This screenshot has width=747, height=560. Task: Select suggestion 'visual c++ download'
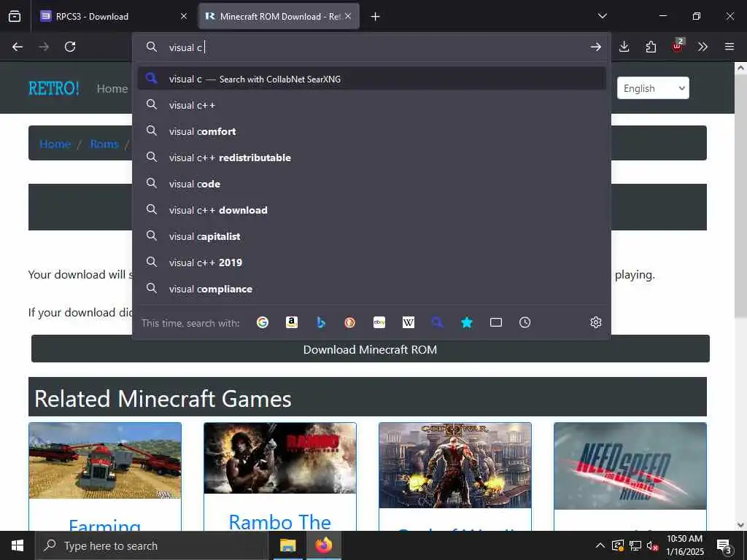[371, 209]
